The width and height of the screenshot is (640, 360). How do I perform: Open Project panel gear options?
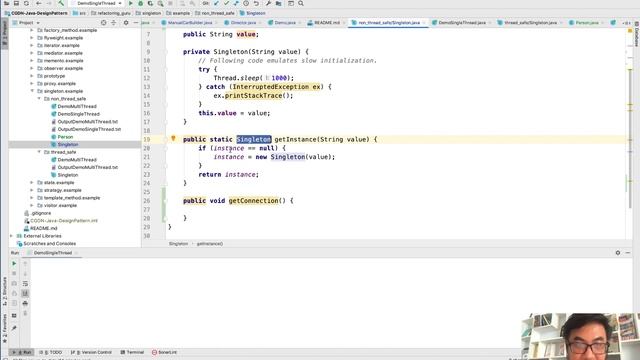pos(126,23)
